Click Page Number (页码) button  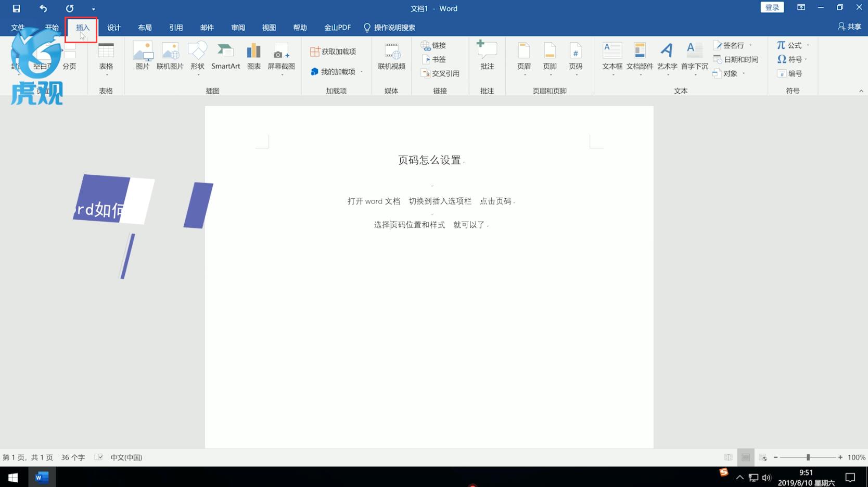(576, 58)
